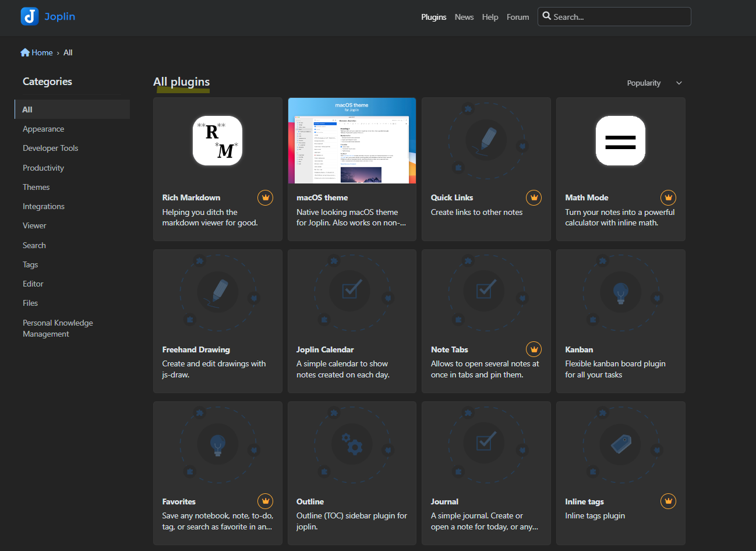Click the Freehand Drawing pen placeholder icon

218,292
